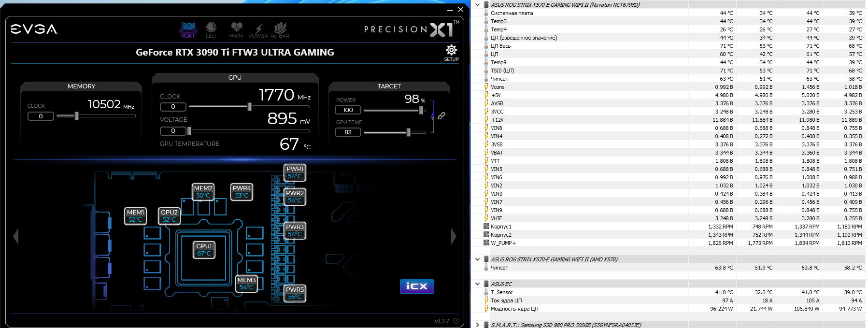Click the voltage offset input field

click(173, 131)
